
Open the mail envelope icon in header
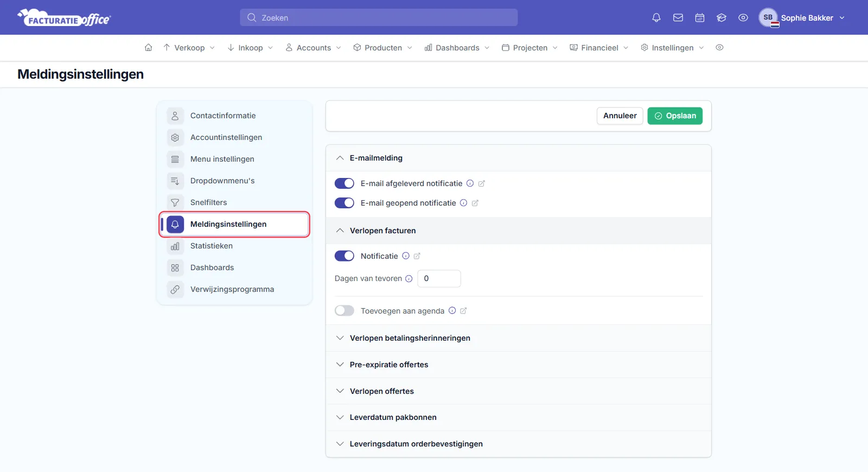coord(678,18)
